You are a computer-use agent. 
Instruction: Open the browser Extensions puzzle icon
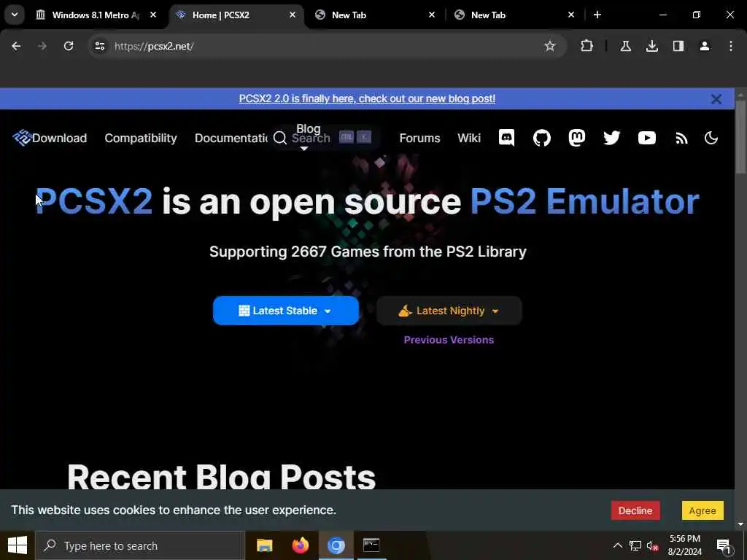coord(587,46)
